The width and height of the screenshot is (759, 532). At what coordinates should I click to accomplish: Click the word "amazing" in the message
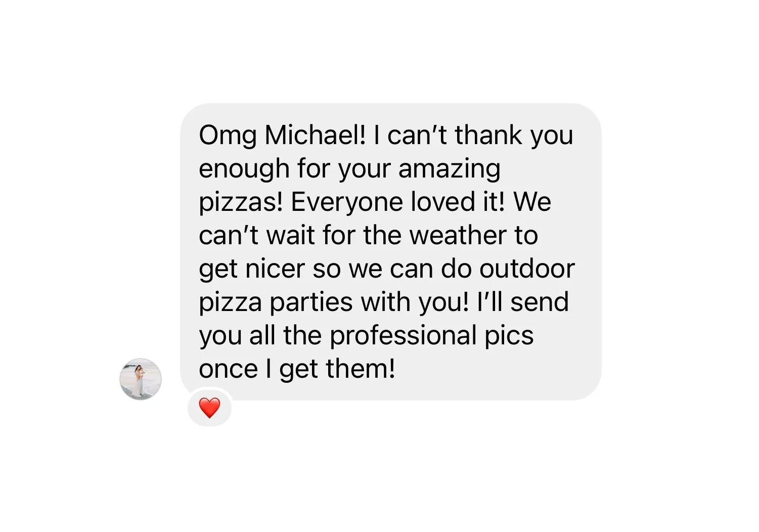450,169
